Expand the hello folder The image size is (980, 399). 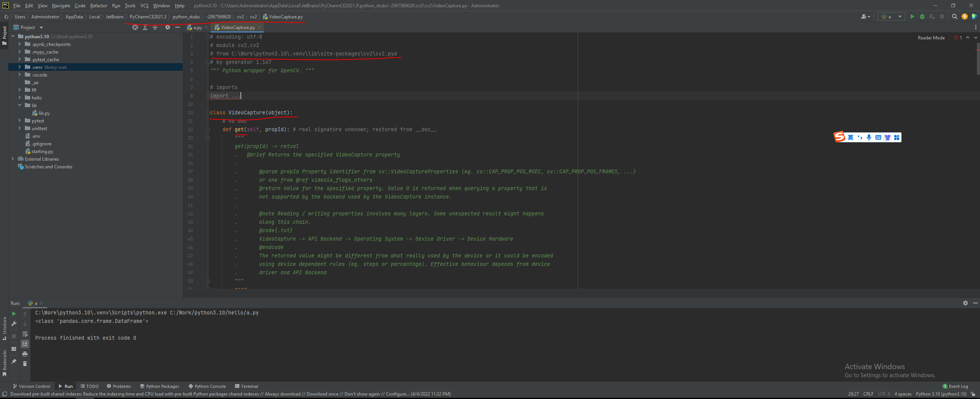20,98
